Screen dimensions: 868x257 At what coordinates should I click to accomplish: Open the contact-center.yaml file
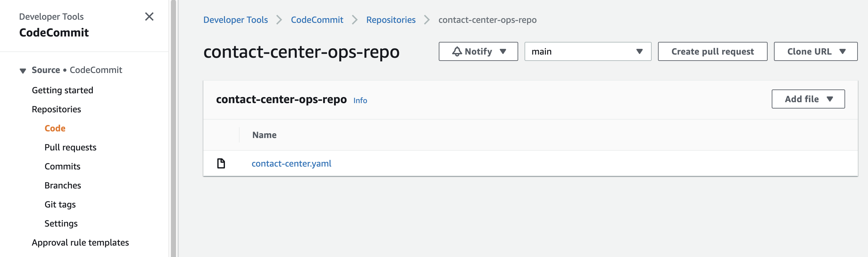click(x=291, y=163)
